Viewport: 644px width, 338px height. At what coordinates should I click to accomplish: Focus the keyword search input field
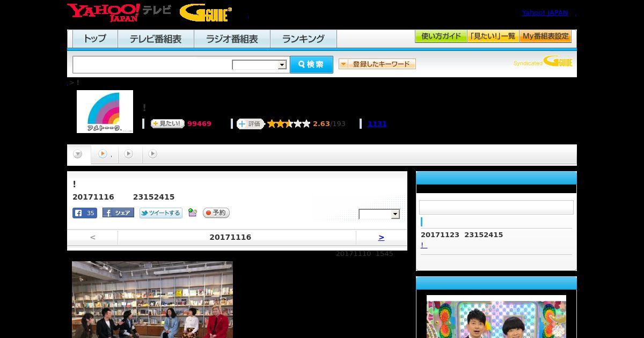[x=152, y=64]
